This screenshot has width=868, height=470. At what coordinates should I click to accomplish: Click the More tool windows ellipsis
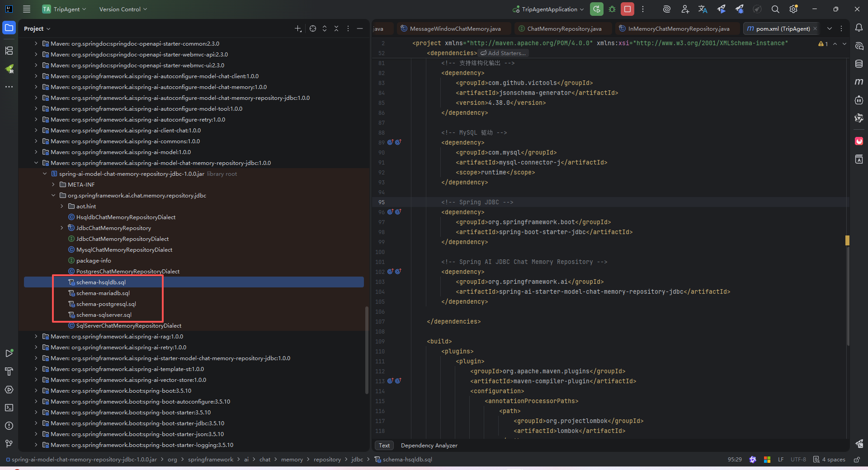(x=9, y=87)
